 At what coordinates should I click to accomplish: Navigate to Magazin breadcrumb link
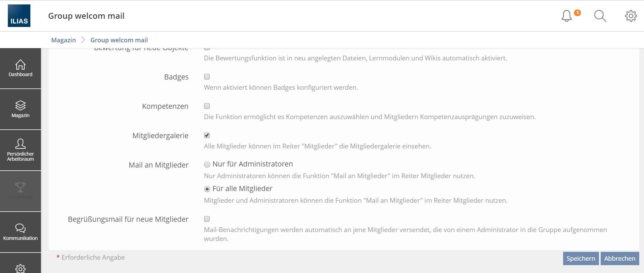(x=63, y=40)
